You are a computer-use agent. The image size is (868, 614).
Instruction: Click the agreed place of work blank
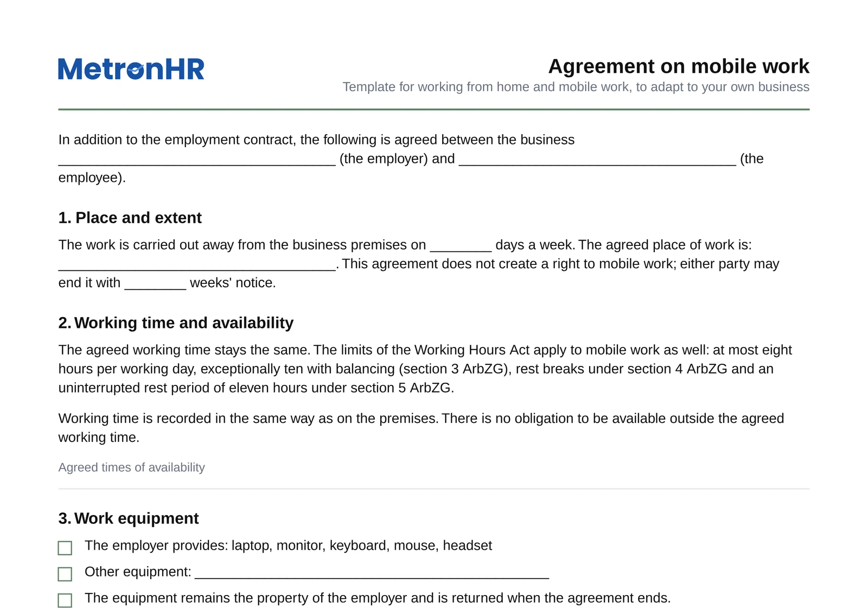tap(197, 264)
